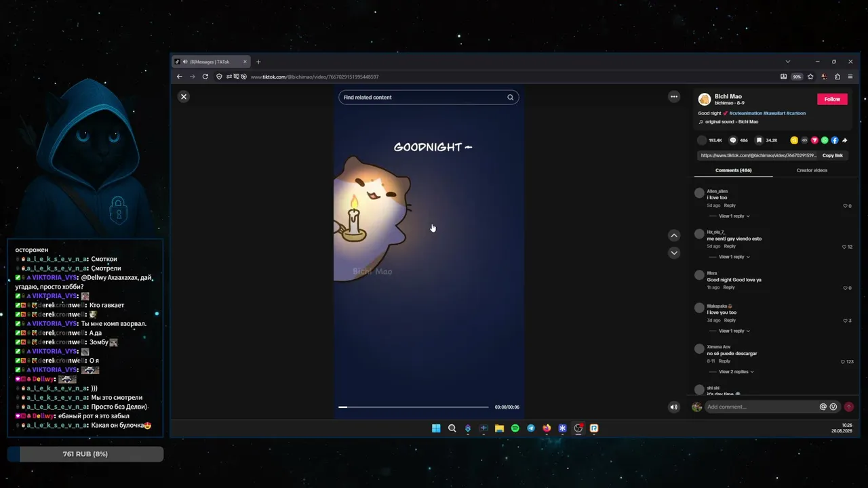The height and width of the screenshot is (488, 868).
Task: Open the comments count icon
Action: click(x=732, y=140)
